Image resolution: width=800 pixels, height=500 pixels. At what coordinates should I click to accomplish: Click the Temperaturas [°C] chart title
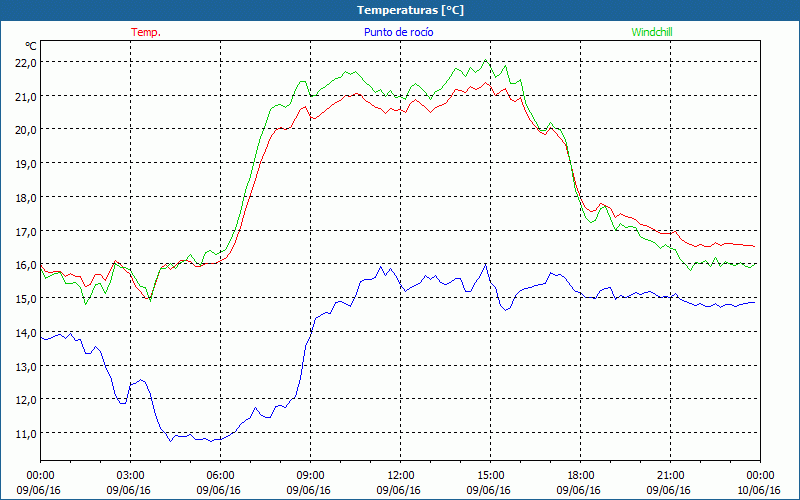pyautogui.click(x=400, y=9)
